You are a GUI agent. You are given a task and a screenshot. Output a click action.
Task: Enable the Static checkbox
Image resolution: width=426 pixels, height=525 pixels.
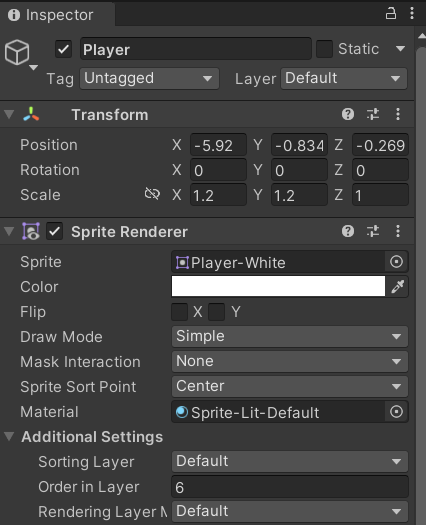point(325,49)
